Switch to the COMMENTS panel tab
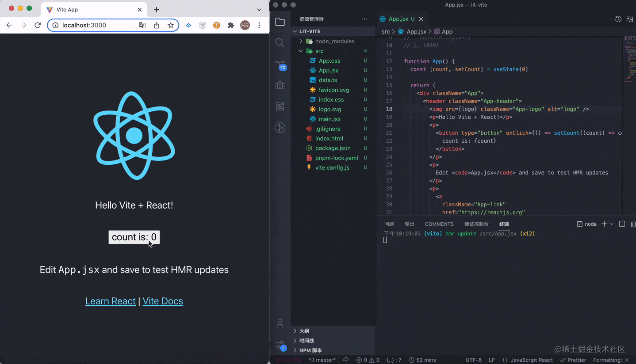This screenshot has height=364, width=636. [439, 224]
